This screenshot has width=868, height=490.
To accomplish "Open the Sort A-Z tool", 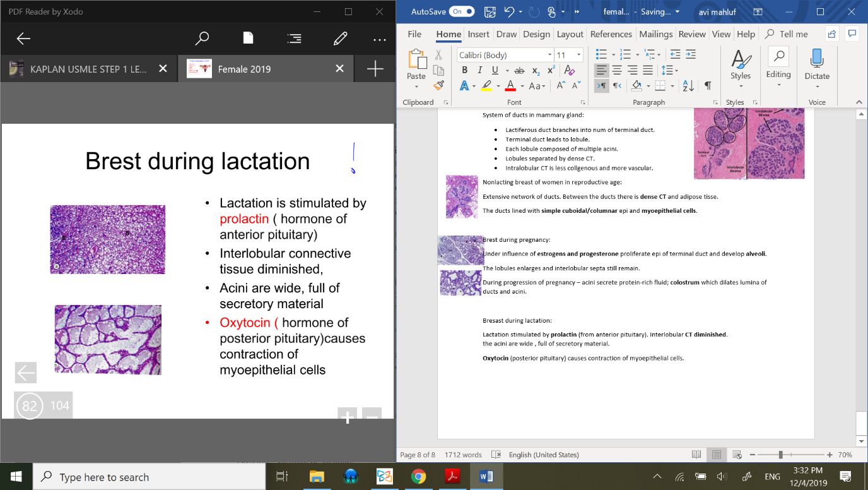I will pos(688,86).
